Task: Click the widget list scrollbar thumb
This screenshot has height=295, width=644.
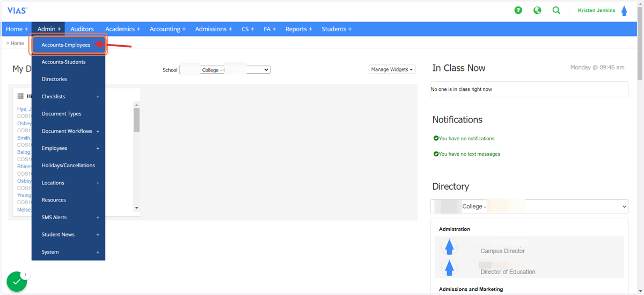Action: (137, 120)
